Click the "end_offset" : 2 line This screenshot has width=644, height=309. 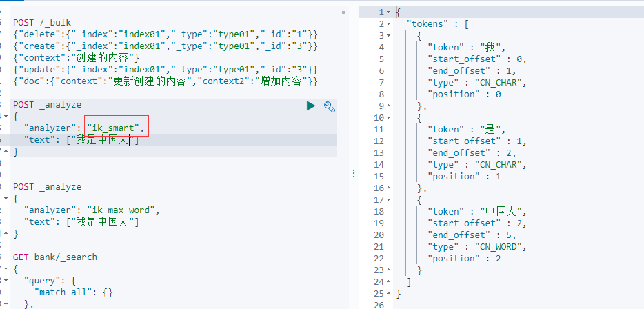click(x=472, y=152)
